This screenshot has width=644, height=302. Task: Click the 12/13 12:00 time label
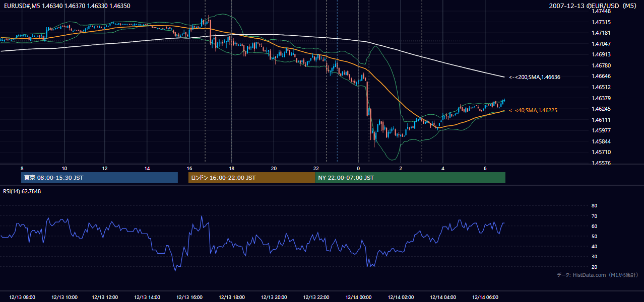106,297
